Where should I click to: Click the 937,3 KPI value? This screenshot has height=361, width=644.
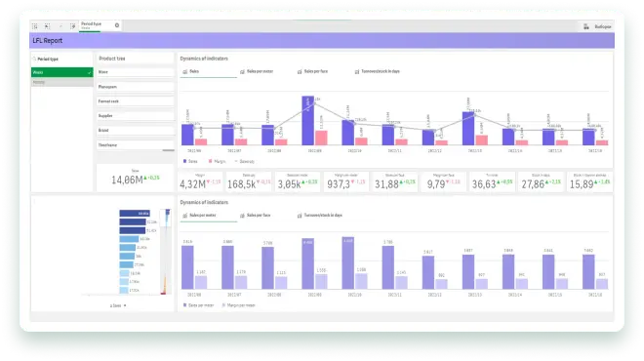pyautogui.click(x=339, y=184)
